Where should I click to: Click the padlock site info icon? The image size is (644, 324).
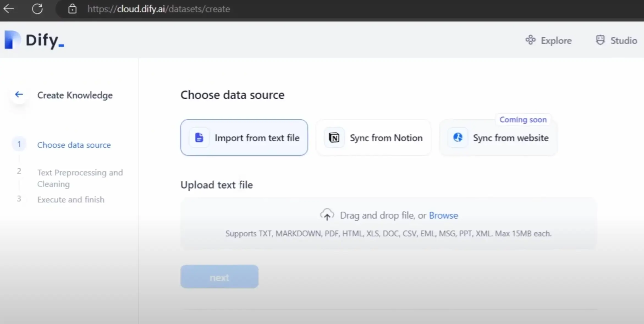click(x=72, y=9)
